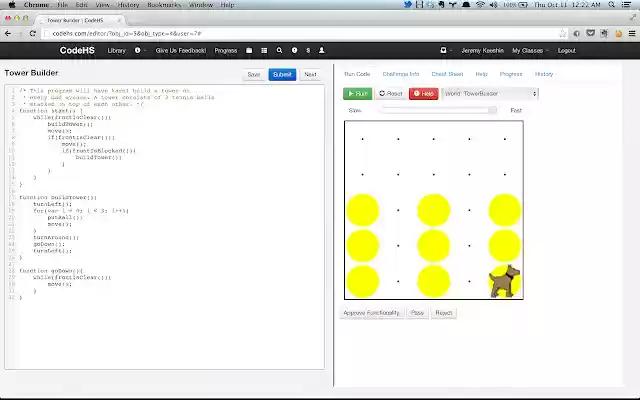Screen dimensions: 640x400
Task: Click the orange extension icon beside the Chrome menu
Action: pos(618,33)
